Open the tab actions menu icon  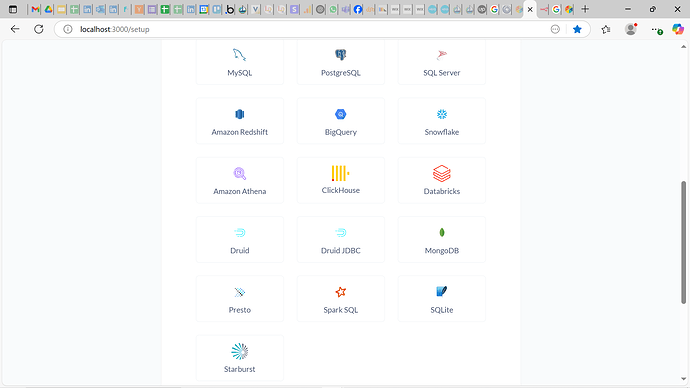click(13, 9)
